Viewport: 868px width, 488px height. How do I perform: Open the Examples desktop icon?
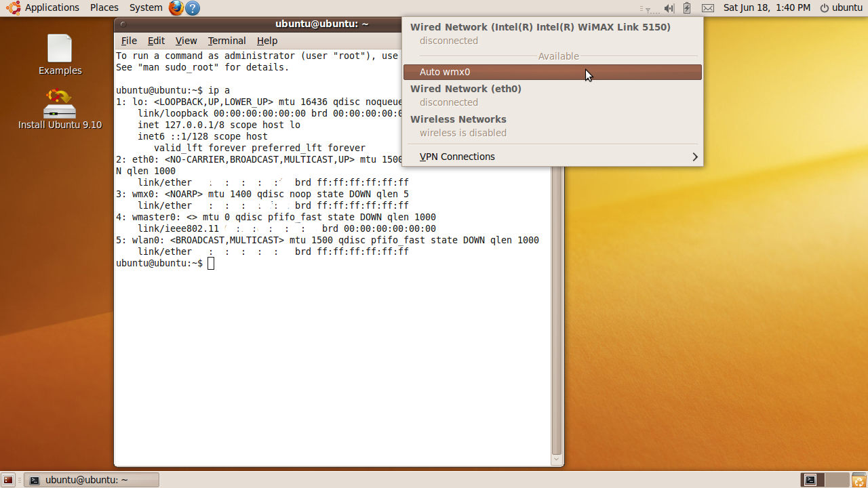click(x=60, y=55)
